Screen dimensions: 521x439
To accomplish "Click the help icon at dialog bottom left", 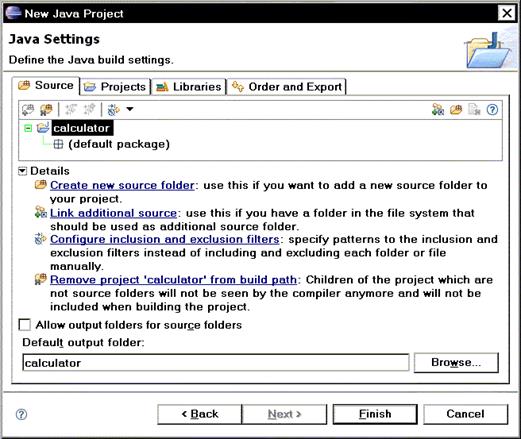I will (x=21, y=414).
